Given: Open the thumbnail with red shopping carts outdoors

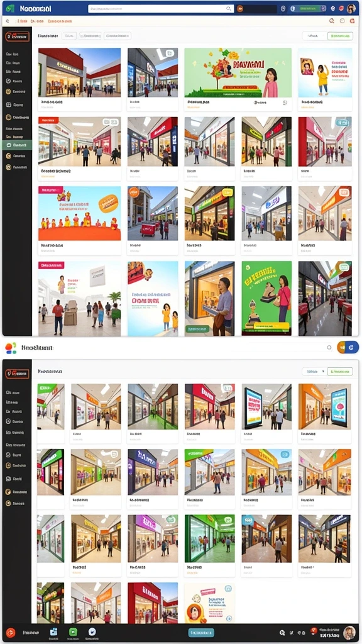Looking at the screenshot, I should tap(153, 214).
